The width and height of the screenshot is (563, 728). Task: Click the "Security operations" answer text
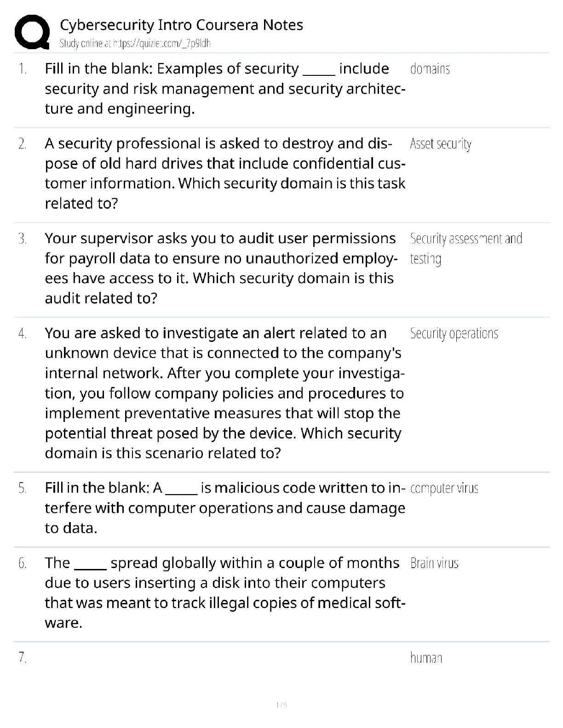click(454, 333)
